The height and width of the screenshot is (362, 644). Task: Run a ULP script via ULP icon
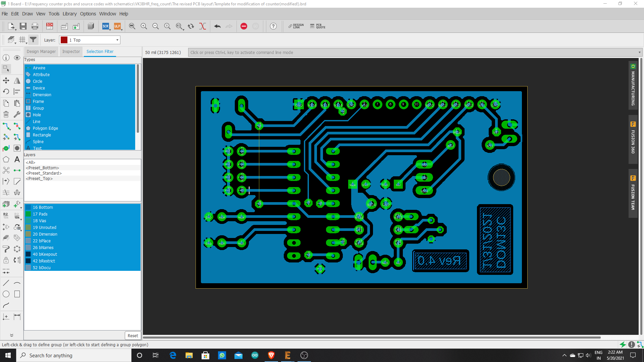click(117, 26)
